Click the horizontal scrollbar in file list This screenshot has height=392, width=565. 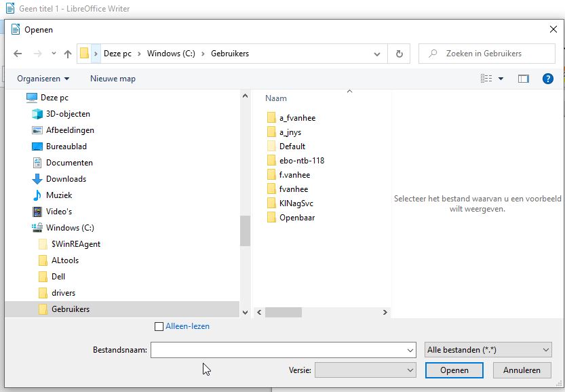click(283, 313)
